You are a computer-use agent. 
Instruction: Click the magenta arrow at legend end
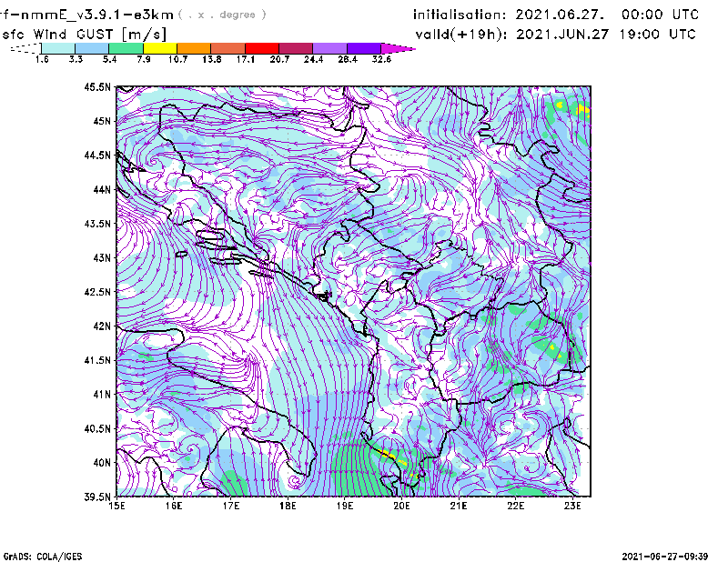point(398,48)
